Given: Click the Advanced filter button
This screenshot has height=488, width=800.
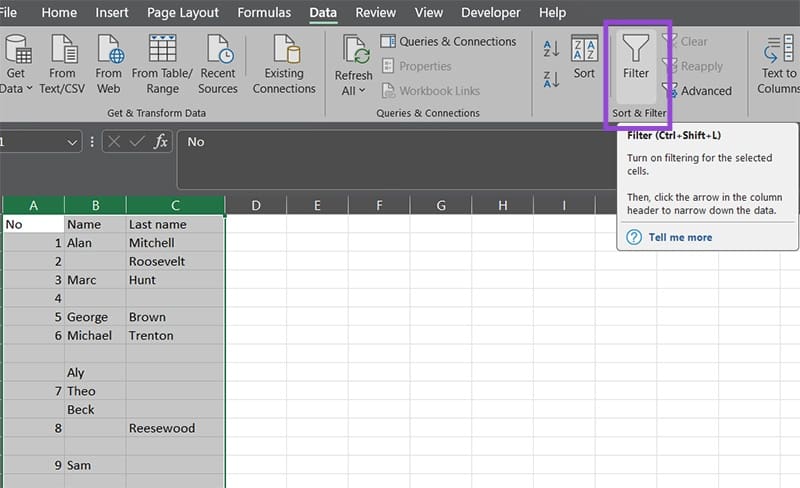Looking at the screenshot, I should (x=697, y=91).
